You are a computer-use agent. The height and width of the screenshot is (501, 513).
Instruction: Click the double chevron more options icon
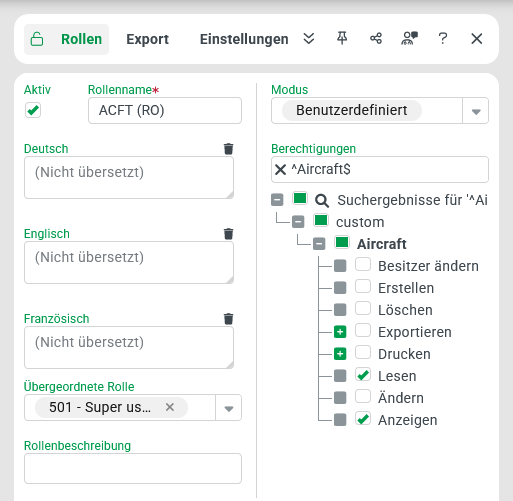coord(309,39)
